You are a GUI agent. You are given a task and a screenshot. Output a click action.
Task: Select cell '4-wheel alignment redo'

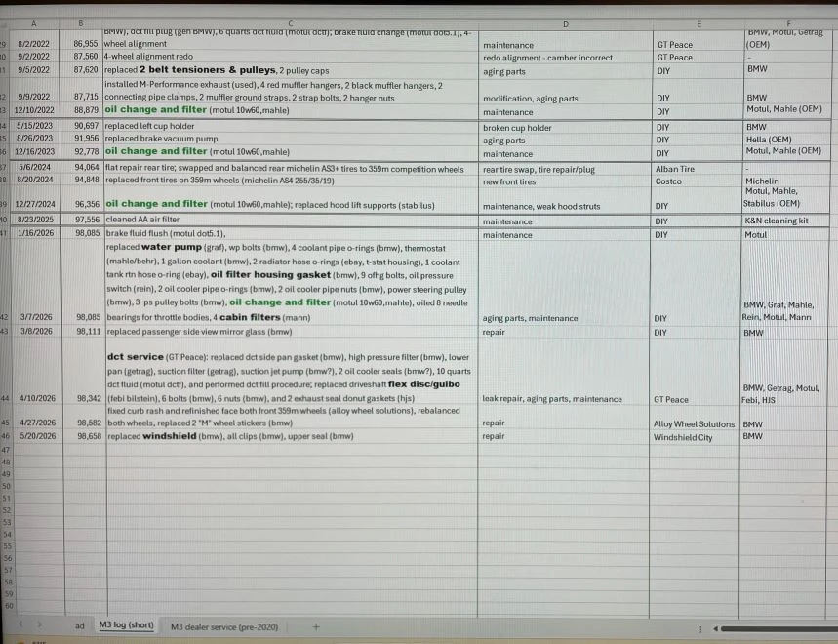point(290,57)
